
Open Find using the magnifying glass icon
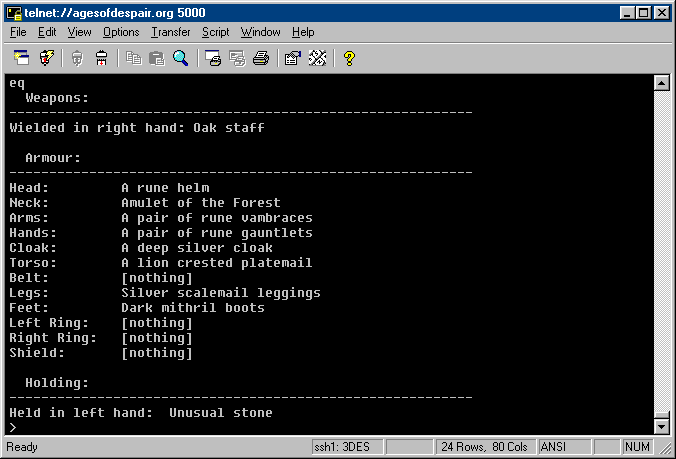coord(180,58)
